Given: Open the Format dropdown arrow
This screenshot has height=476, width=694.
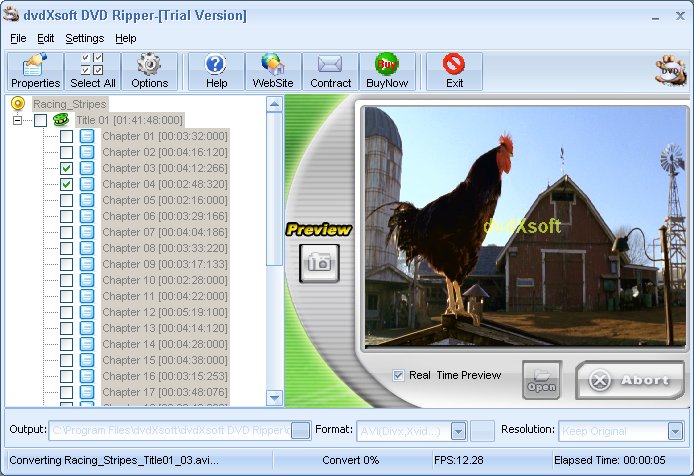Looking at the screenshot, I should [458, 431].
